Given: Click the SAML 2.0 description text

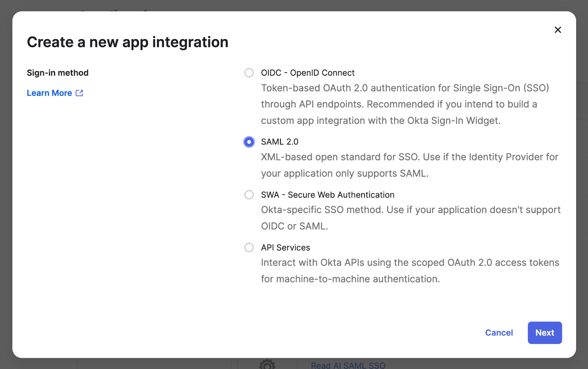Looking at the screenshot, I should click(409, 165).
